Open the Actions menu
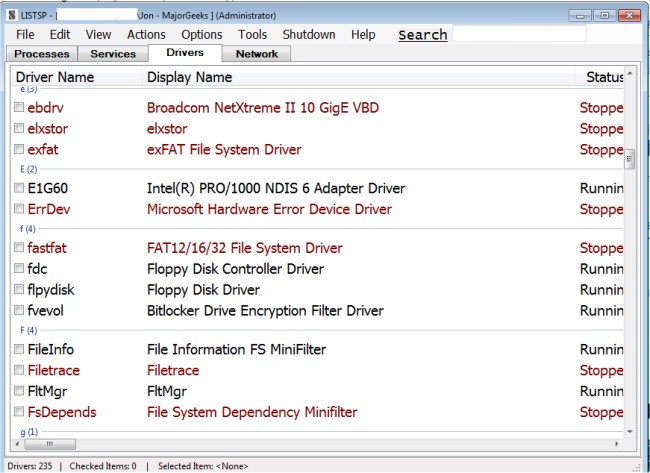 coord(146,34)
